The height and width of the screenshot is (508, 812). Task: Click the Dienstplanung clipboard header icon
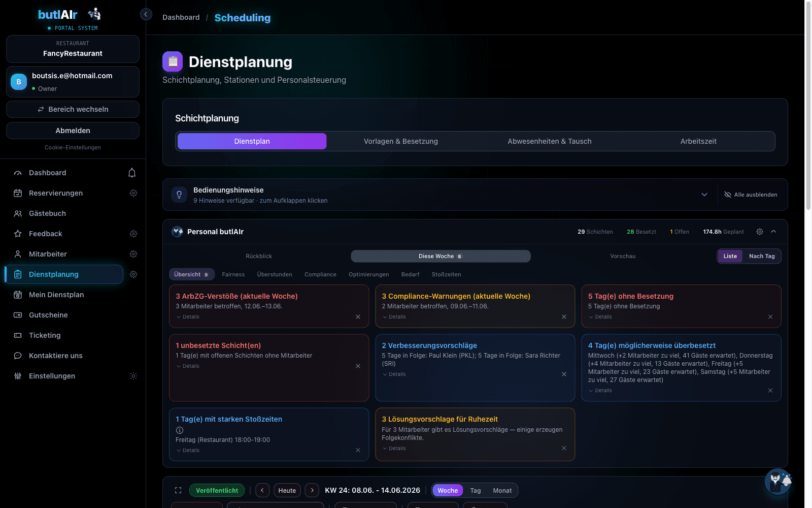coord(173,61)
